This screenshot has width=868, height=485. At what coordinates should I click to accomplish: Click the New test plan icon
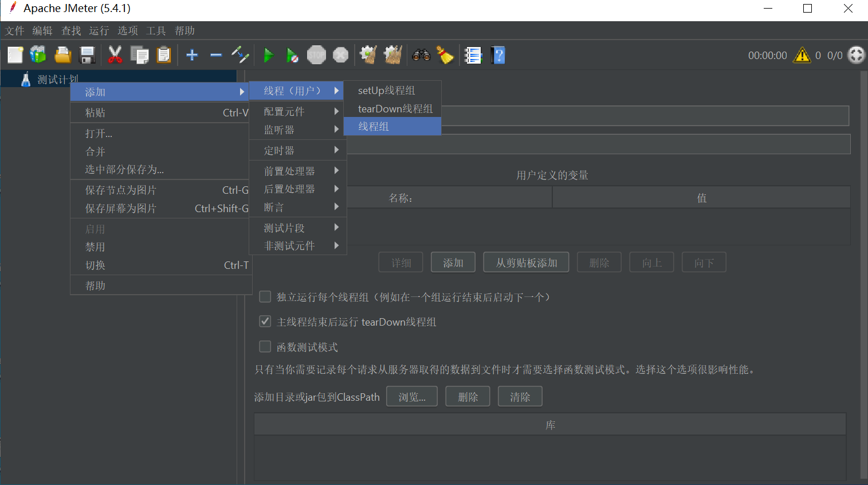point(15,55)
